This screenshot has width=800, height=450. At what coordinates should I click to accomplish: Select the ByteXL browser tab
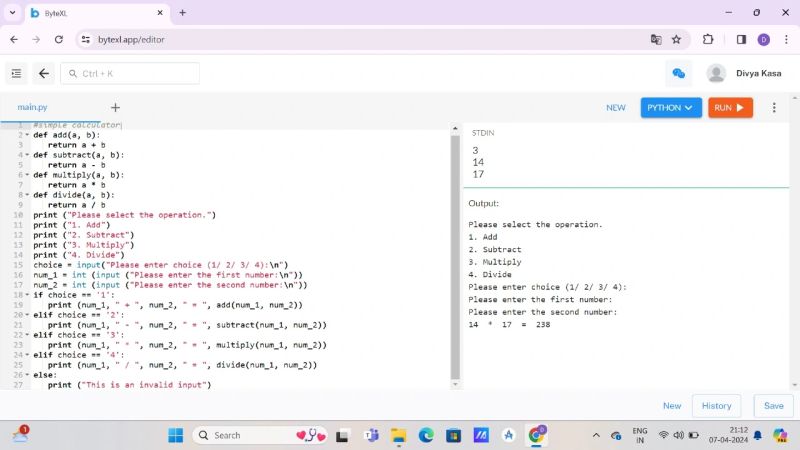90,12
